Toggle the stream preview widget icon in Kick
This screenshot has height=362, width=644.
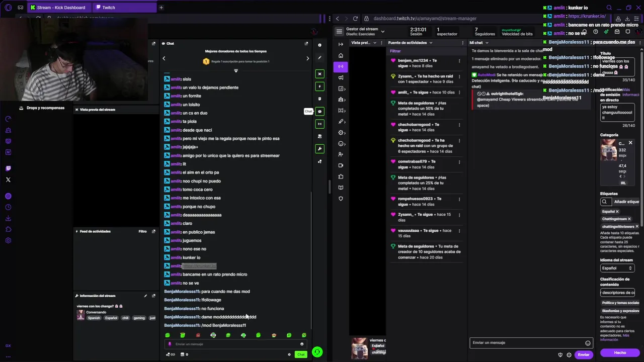tap(319, 74)
